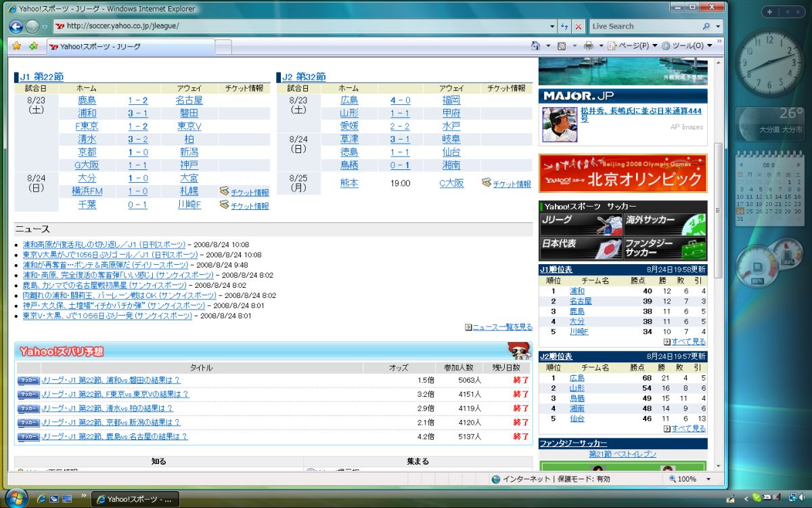Click the 浦和 home team link

point(87,113)
